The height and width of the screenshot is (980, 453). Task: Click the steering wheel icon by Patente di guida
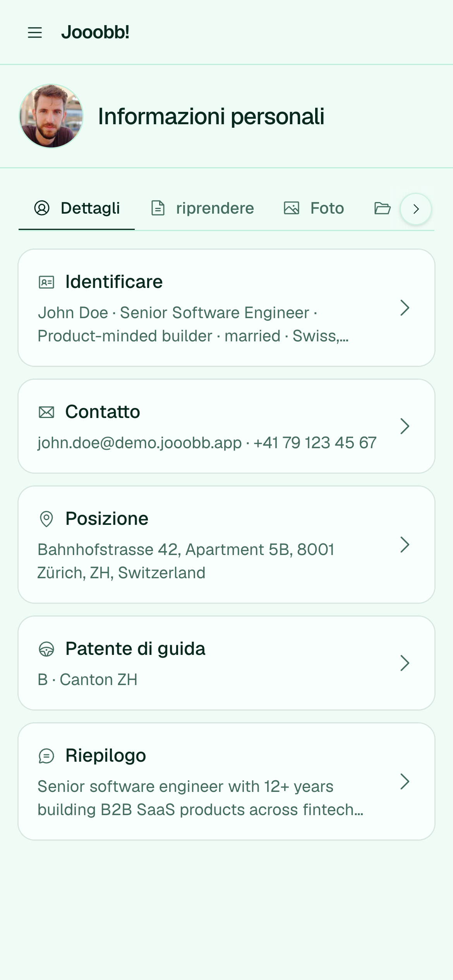(x=46, y=649)
